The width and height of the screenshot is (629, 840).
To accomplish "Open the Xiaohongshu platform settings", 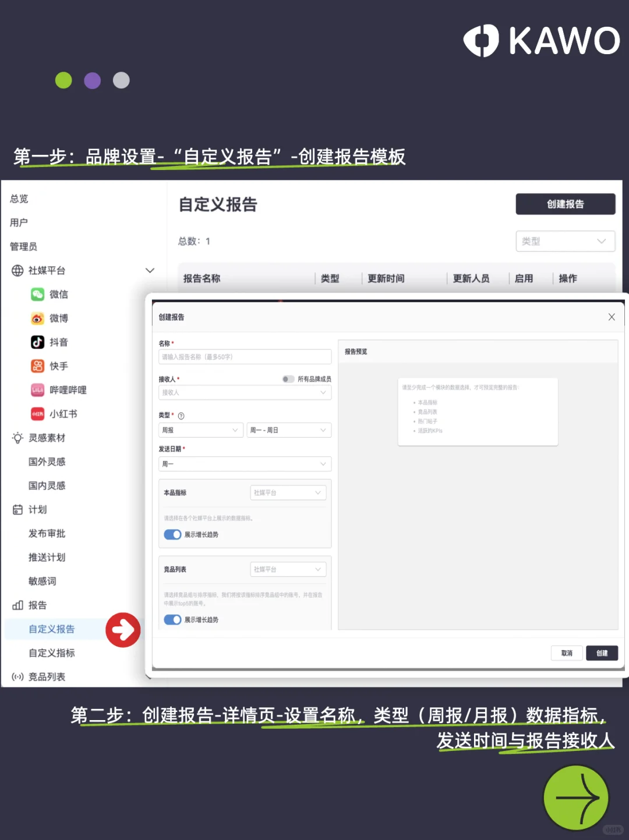I will [37, 413].
